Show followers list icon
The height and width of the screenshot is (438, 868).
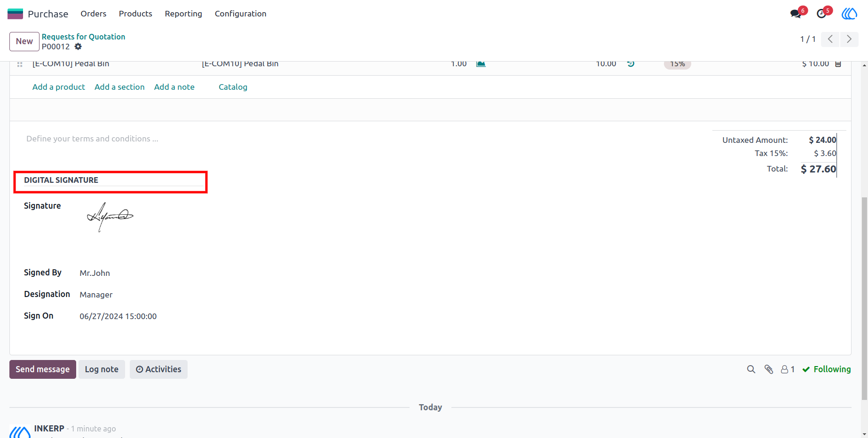788,369
